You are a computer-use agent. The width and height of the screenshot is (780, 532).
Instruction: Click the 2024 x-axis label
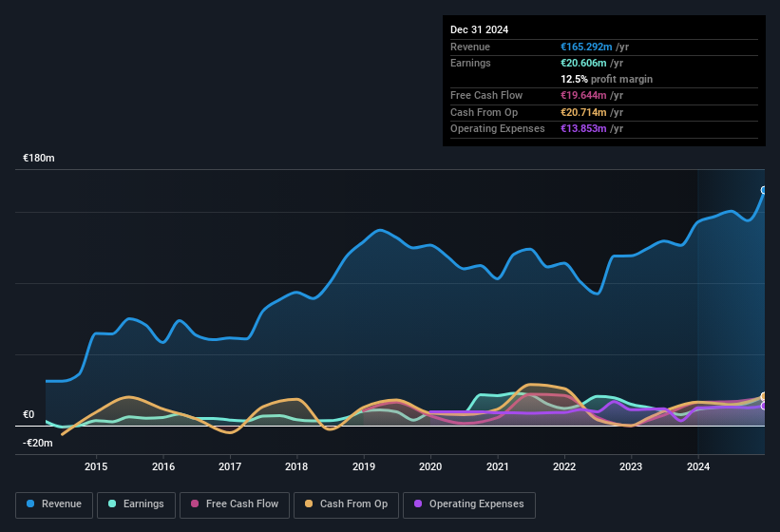click(698, 466)
